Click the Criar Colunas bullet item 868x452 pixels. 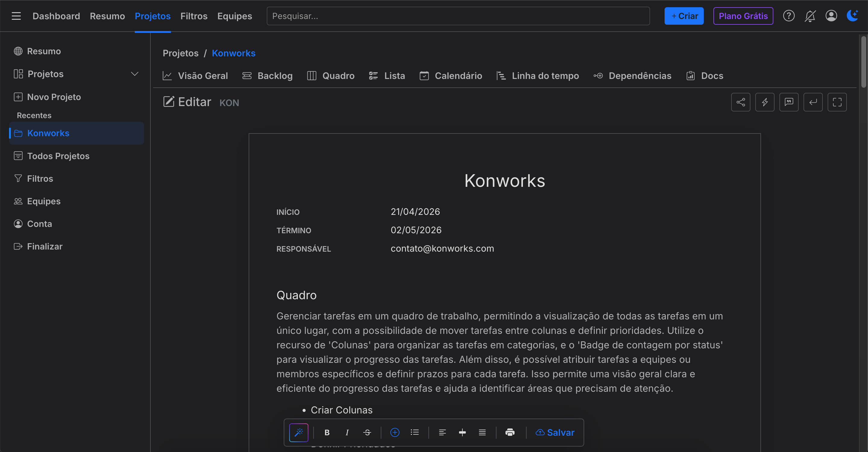click(341, 410)
